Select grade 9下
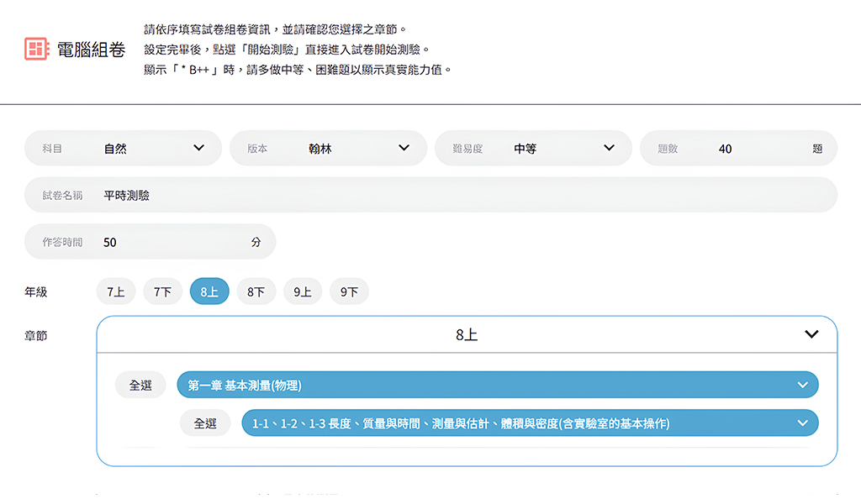This screenshot has width=861, height=504. tap(349, 291)
